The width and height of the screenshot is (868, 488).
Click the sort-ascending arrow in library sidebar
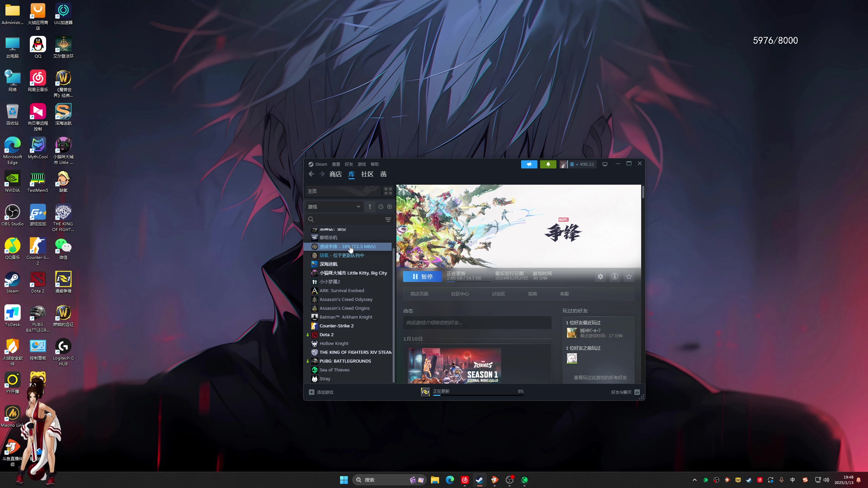tap(370, 207)
